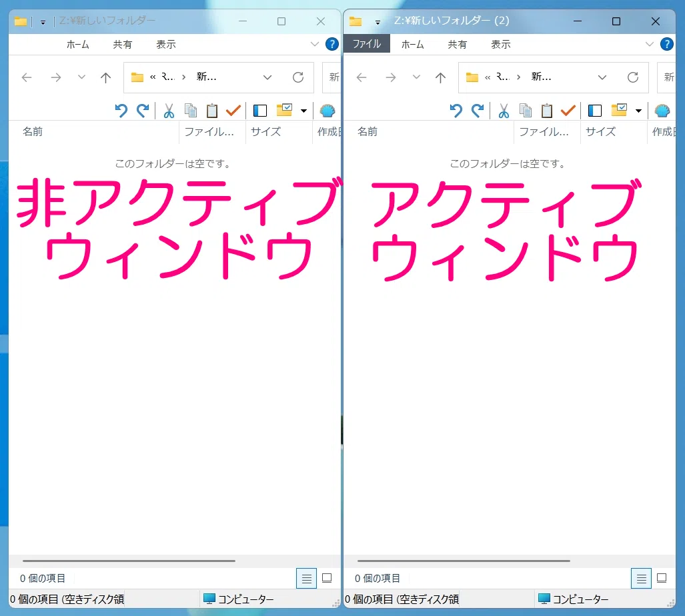Open toolbar dropdown arrow in right window
The height and width of the screenshot is (616, 685).
click(638, 111)
